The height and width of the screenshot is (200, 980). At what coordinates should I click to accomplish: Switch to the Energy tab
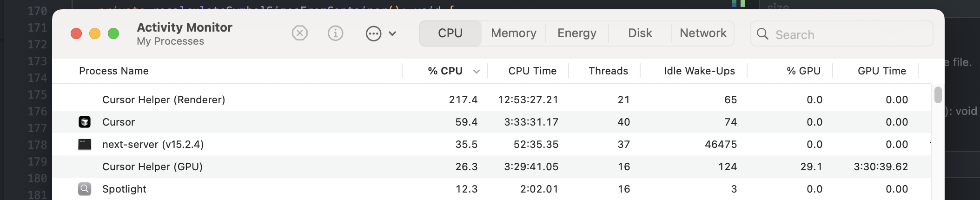click(x=576, y=33)
